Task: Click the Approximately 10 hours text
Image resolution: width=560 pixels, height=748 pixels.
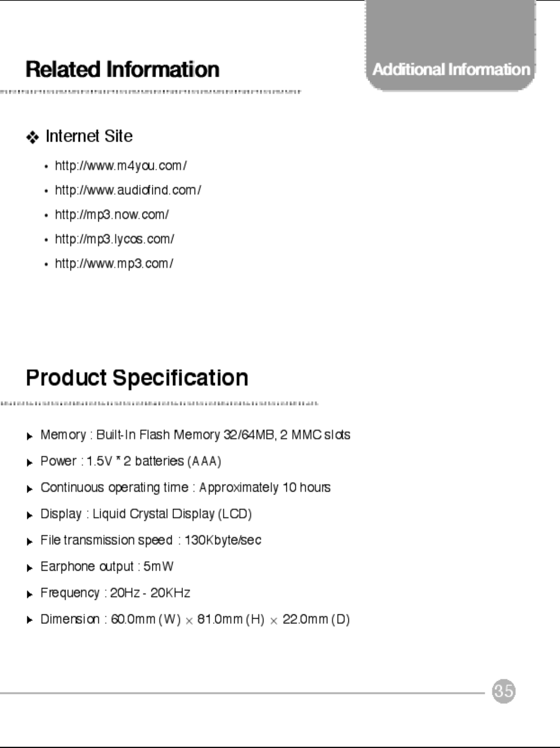Action: coord(265,488)
